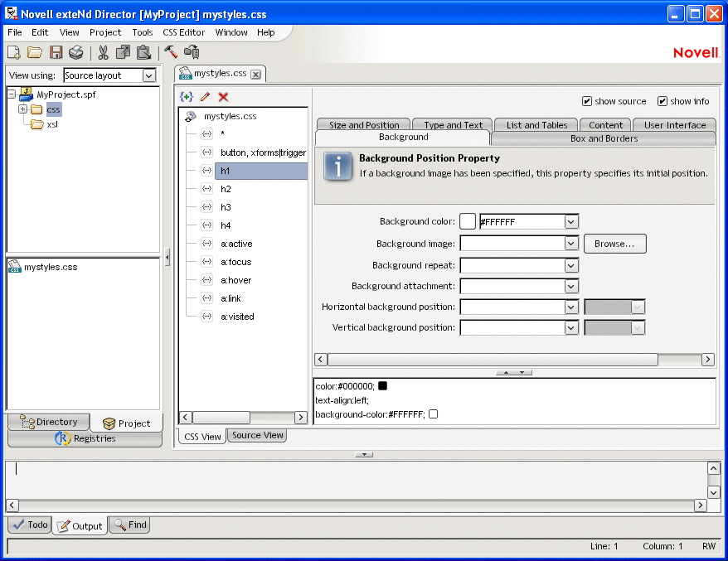Viewport: 728px width, 561px height.
Task: Collapse the MyProject.spf tree node
Action: click(12, 94)
